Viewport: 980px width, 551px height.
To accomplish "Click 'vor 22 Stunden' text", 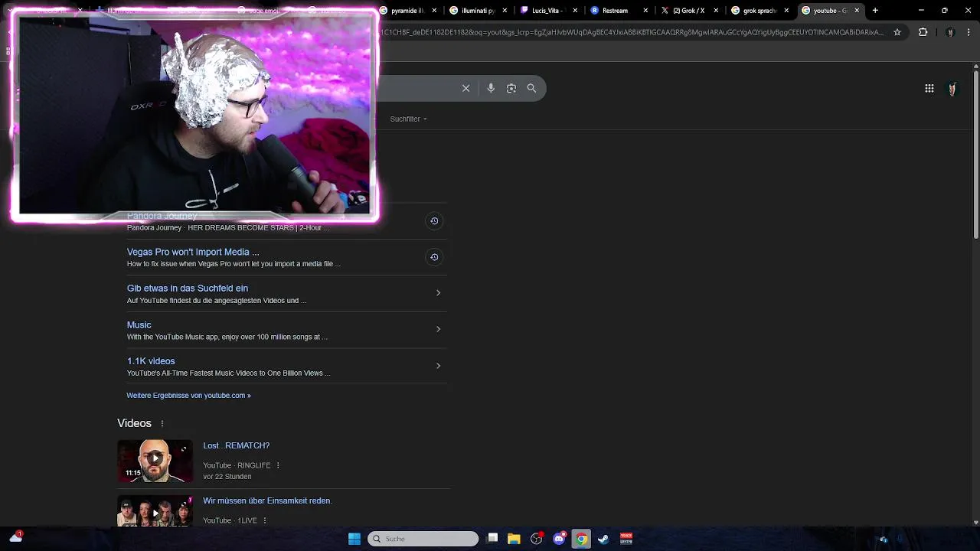I will coord(227,477).
